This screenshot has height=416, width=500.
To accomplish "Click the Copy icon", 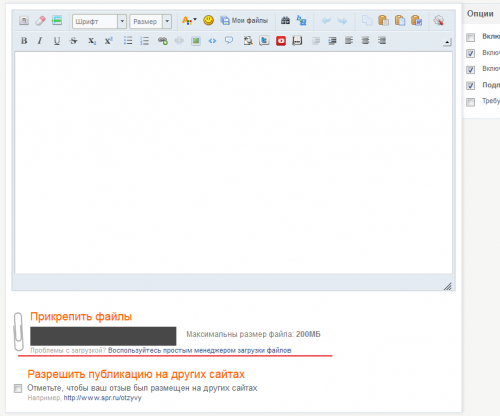I will (x=367, y=21).
